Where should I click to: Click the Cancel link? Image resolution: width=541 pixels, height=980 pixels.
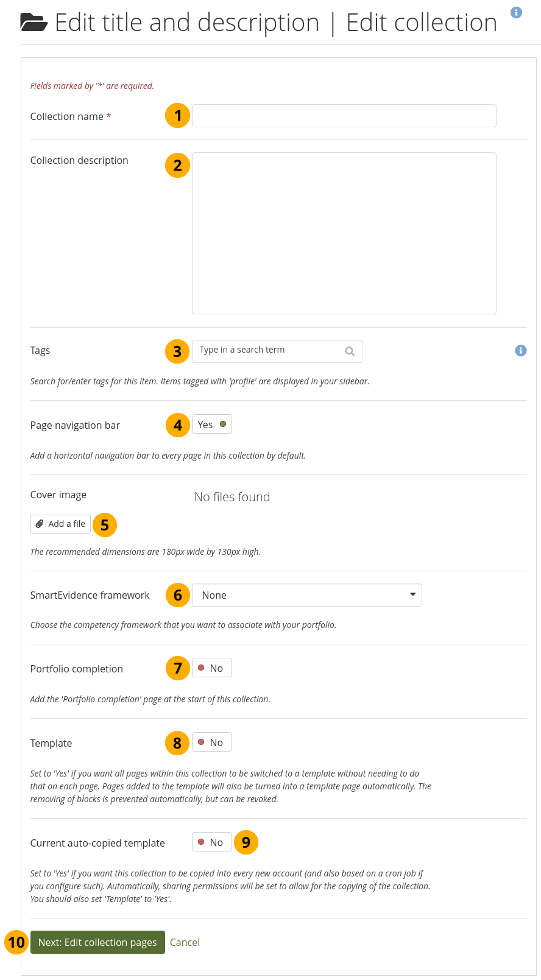(x=185, y=942)
